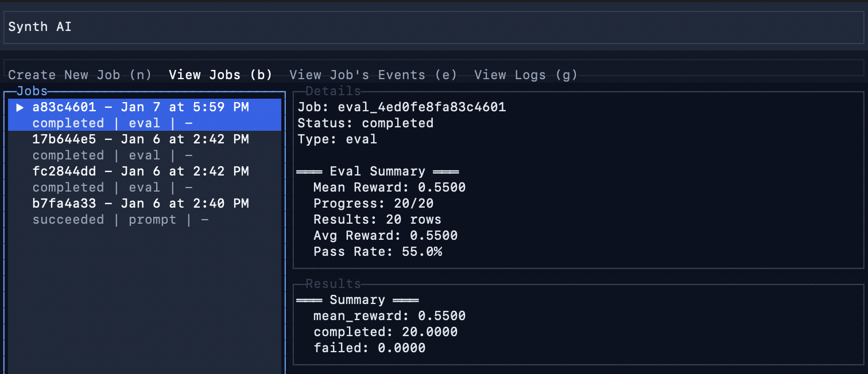
Task: Click the 'completed: 20.0000' line
Action: tap(386, 332)
